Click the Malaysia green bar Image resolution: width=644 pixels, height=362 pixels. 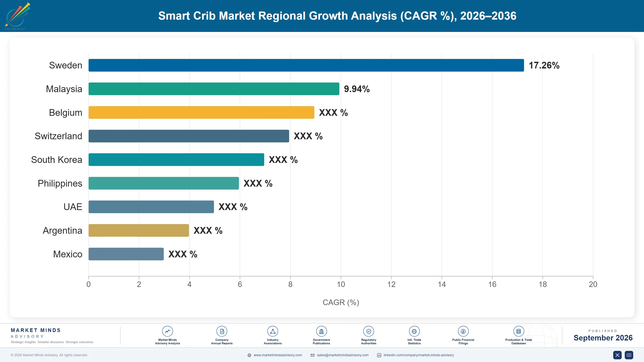214,89
